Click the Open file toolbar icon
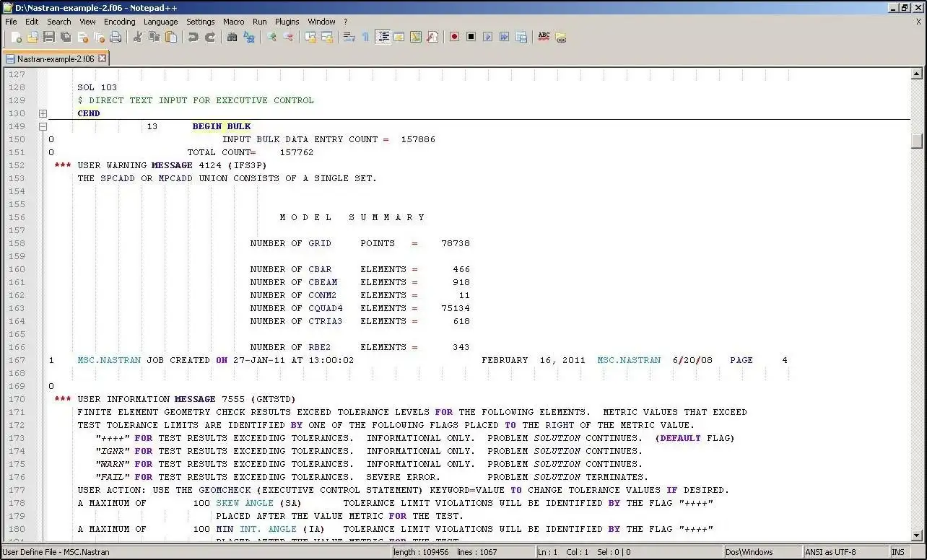 32,37
